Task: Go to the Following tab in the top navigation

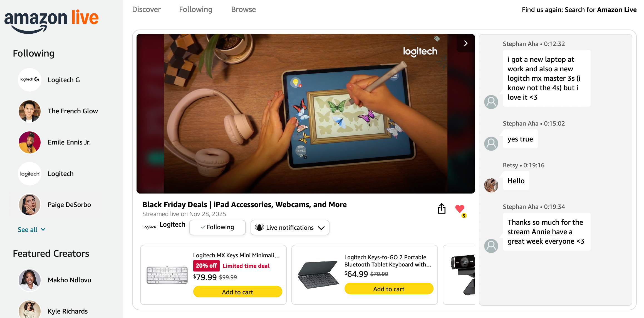Action: click(x=195, y=9)
